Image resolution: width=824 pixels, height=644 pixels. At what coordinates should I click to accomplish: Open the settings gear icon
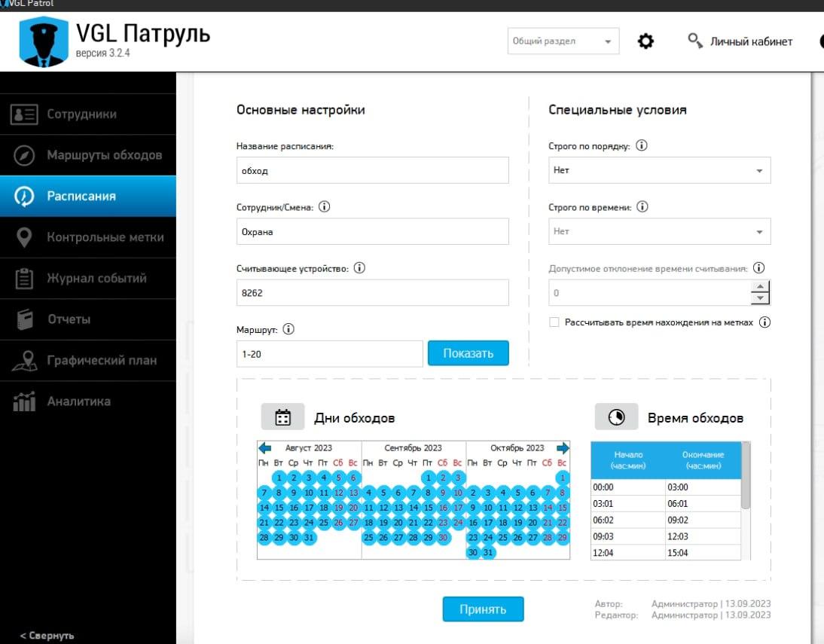coord(645,41)
